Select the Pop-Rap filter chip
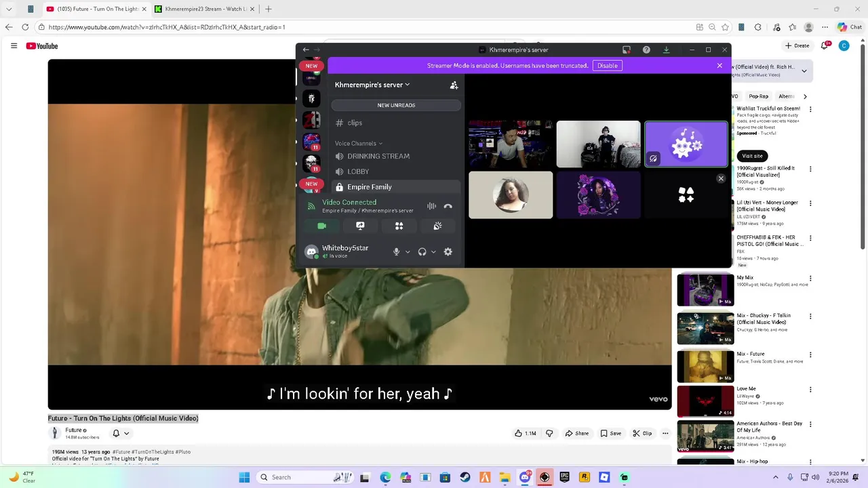 tap(759, 96)
